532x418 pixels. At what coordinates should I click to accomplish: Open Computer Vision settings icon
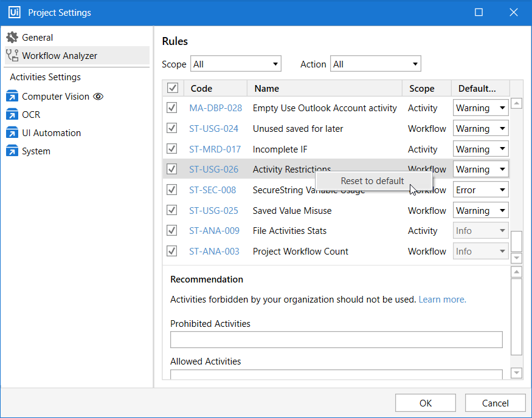[x=12, y=97]
